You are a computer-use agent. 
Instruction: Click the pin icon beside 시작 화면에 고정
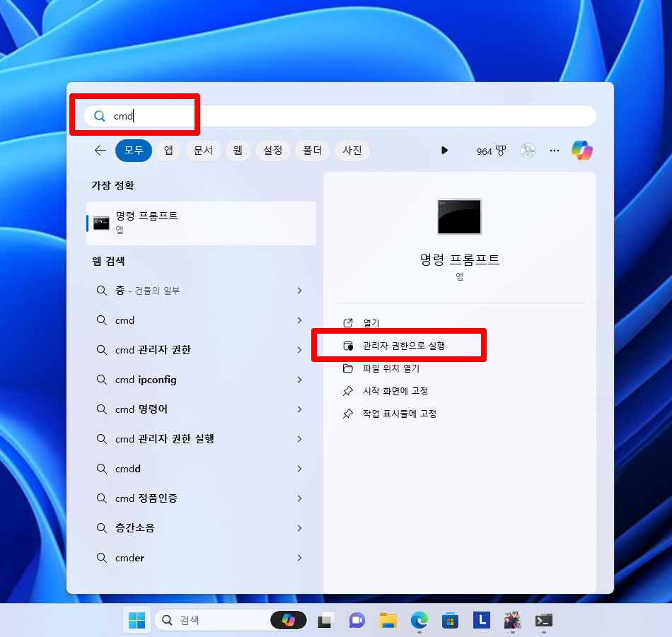point(348,391)
